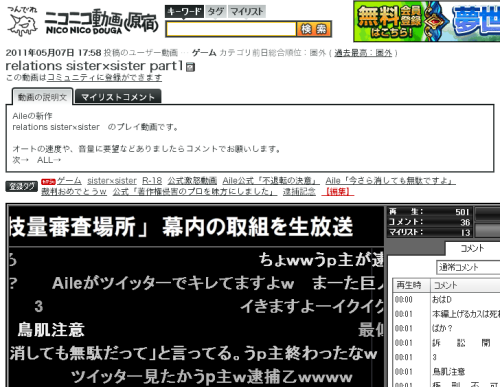Open the 無料会員登録 banner advertisement
500x387 pixels.
[x=427, y=22]
